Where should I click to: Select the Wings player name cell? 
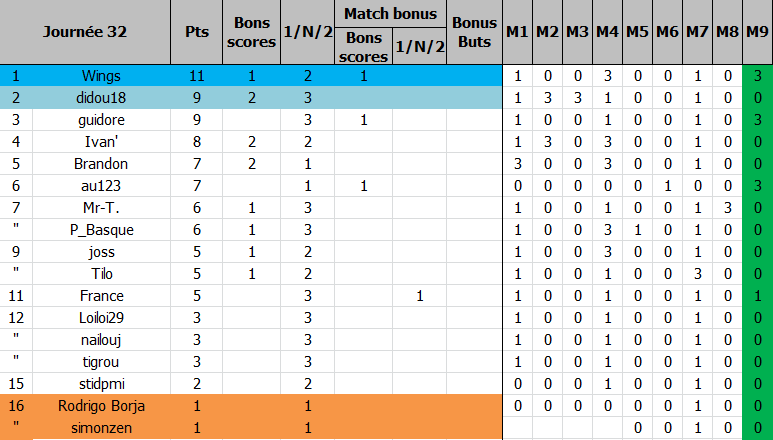[101, 76]
